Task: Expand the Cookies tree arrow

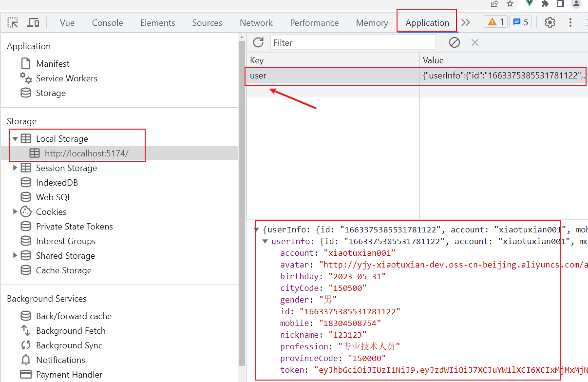Action: (x=15, y=212)
